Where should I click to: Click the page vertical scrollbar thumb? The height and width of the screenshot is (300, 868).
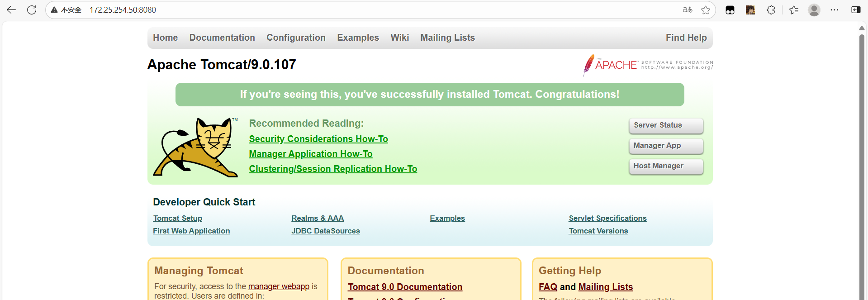click(x=862, y=167)
